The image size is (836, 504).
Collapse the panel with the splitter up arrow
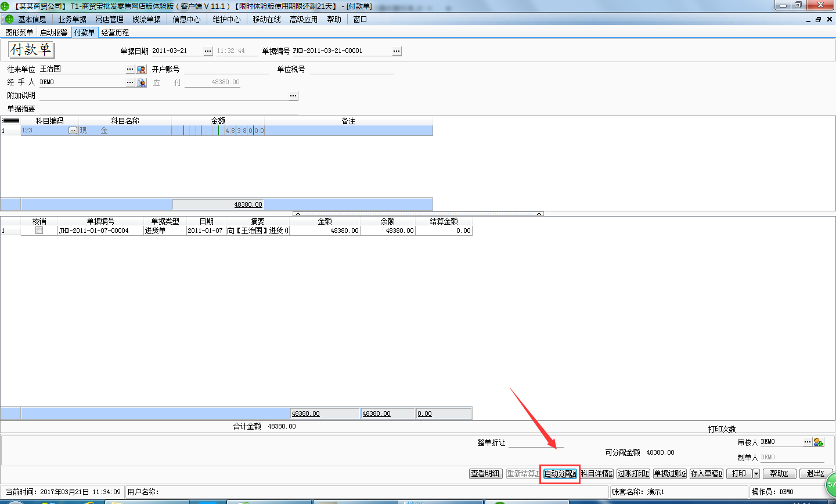coord(298,214)
